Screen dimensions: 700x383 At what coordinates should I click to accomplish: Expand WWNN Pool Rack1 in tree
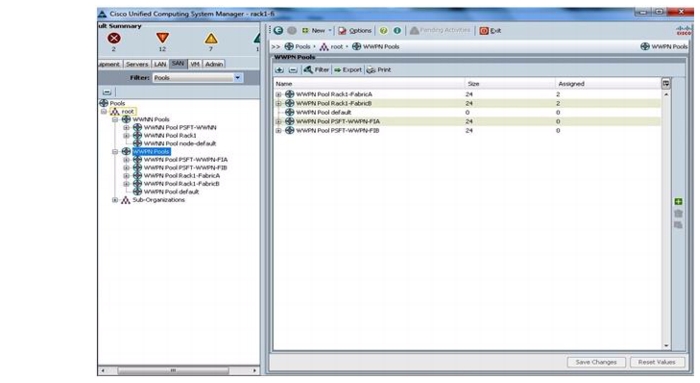pyautogui.click(x=126, y=136)
